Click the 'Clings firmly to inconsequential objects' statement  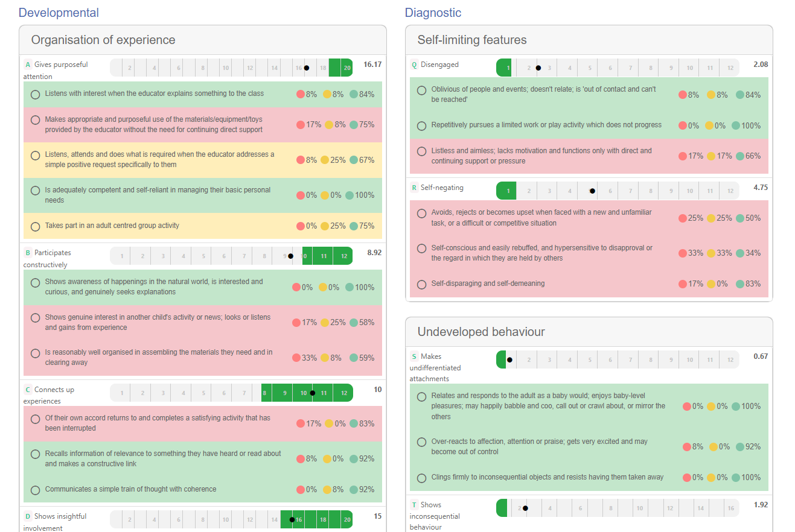coord(547,477)
